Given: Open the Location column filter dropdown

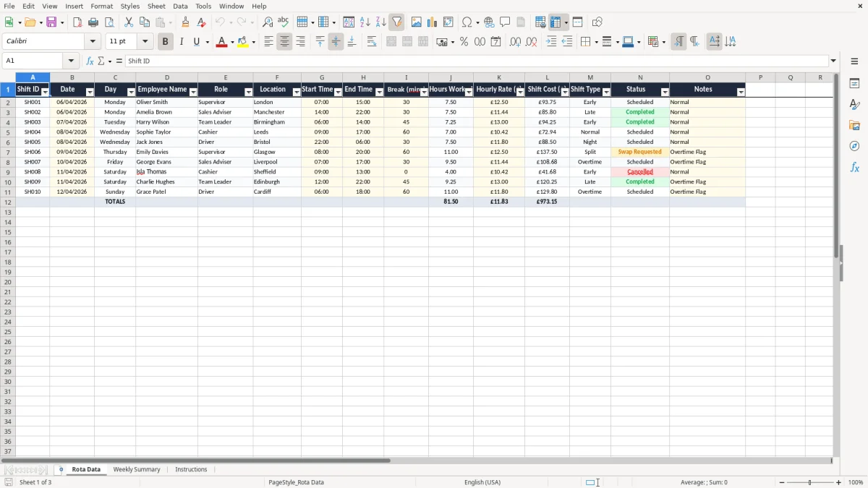Looking at the screenshot, I should [x=297, y=92].
